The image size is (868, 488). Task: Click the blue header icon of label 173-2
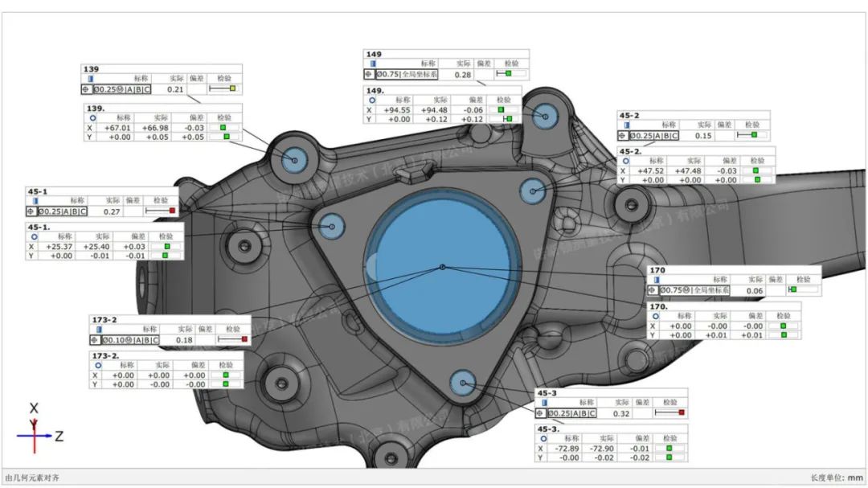click(x=99, y=329)
